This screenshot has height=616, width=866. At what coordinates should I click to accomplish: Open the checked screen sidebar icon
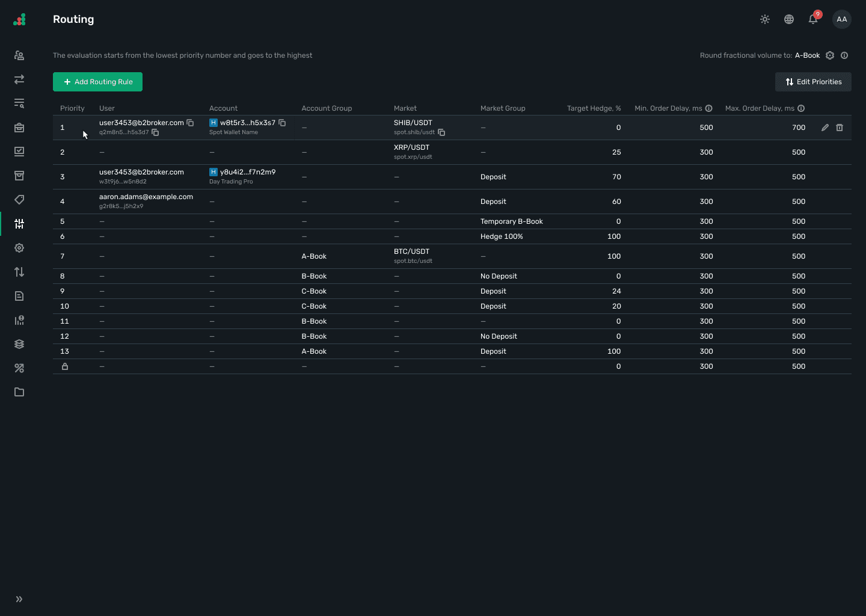pos(19,152)
